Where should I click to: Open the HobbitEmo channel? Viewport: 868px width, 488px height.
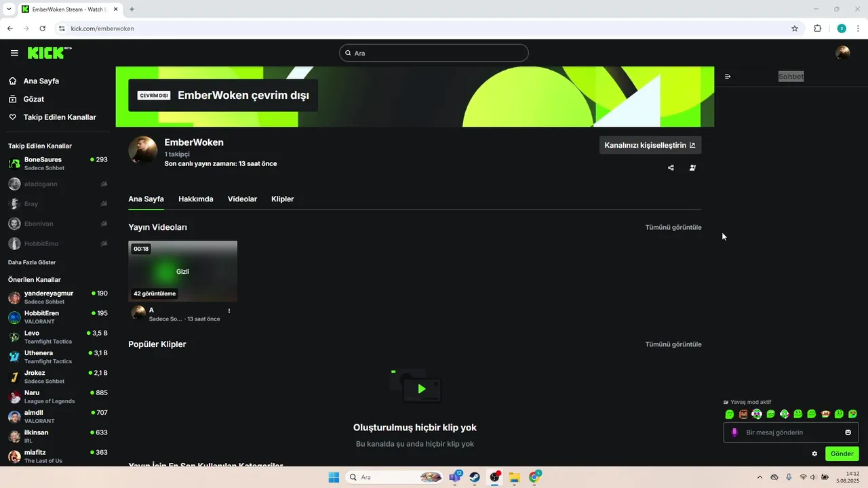coord(58,243)
